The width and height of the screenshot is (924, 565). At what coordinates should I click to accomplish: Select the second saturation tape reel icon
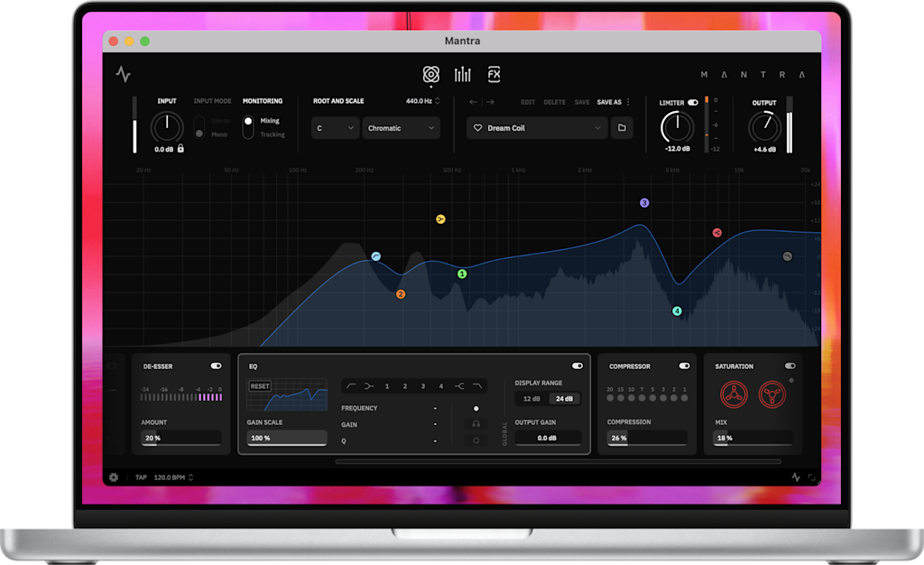pyautogui.click(x=772, y=394)
